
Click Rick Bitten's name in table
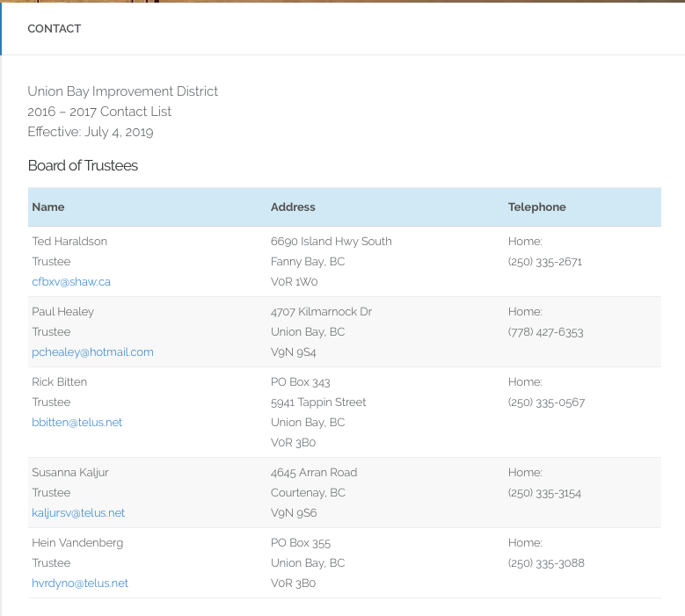pyautogui.click(x=59, y=382)
